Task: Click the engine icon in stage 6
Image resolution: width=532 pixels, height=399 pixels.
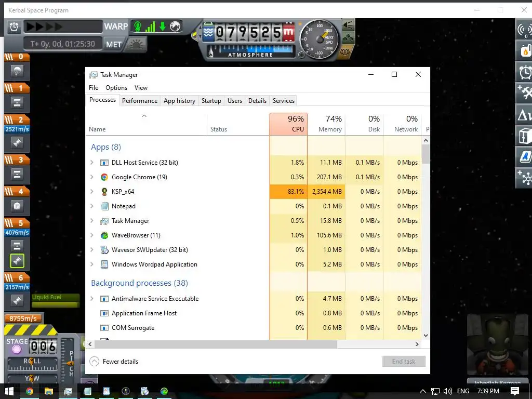Action: tap(17, 301)
